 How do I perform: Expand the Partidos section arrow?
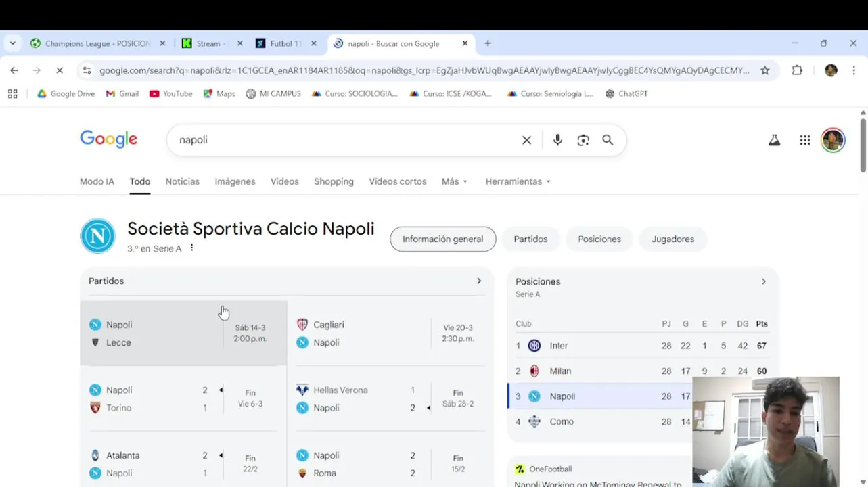479,281
